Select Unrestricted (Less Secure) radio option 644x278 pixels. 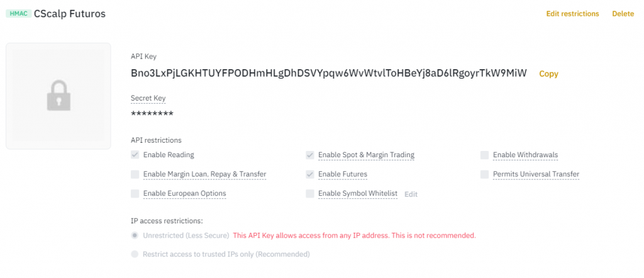click(x=135, y=235)
